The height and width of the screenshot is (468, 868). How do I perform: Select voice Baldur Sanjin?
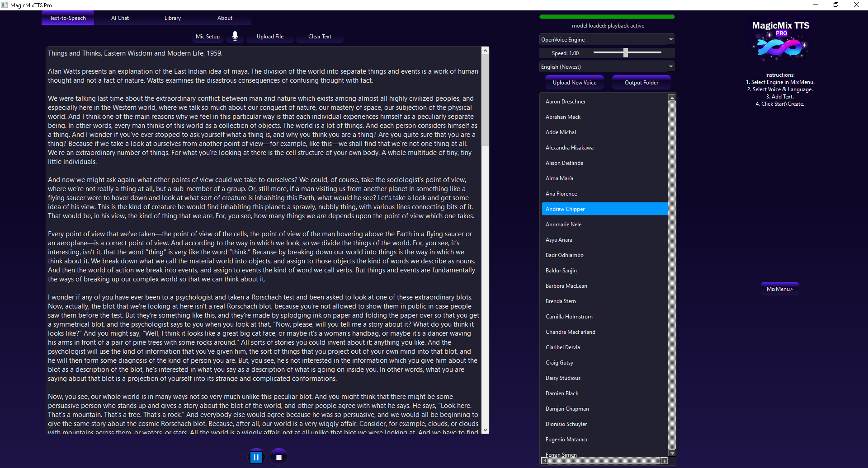click(x=605, y=271)
